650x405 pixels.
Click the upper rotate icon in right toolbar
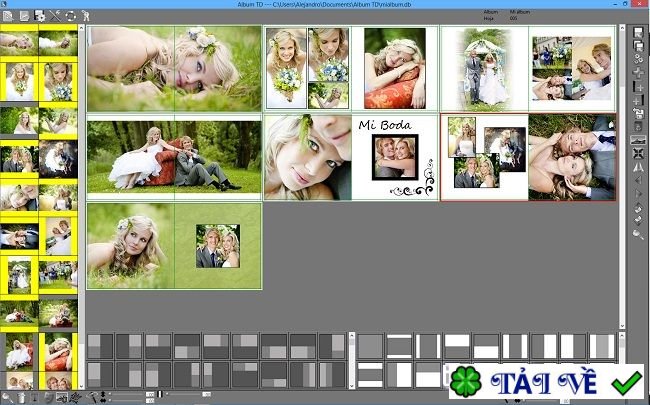coord(638,209)
